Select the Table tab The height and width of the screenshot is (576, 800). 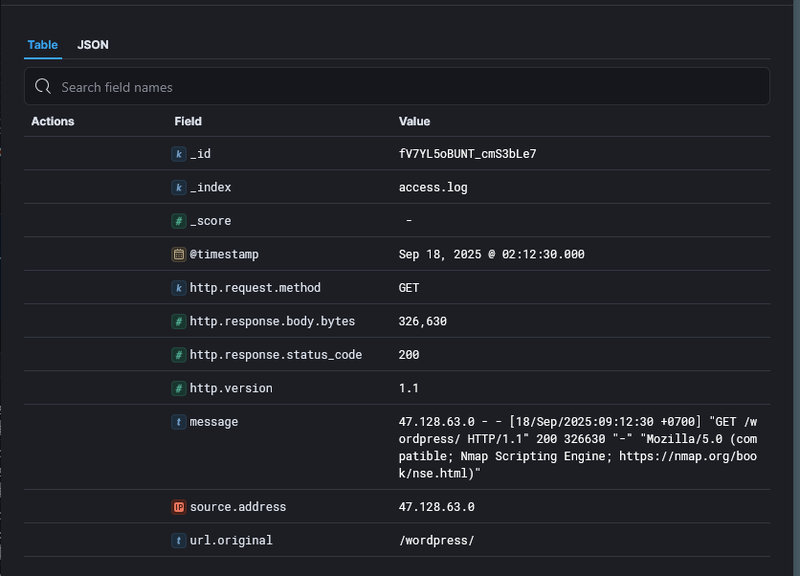[43, 45]
